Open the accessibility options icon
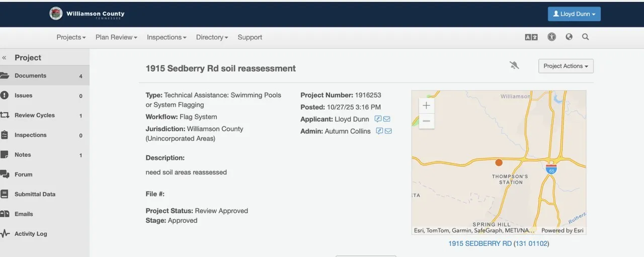The height and width of the screenshot is (257, 644). click(x=552, y=37)
